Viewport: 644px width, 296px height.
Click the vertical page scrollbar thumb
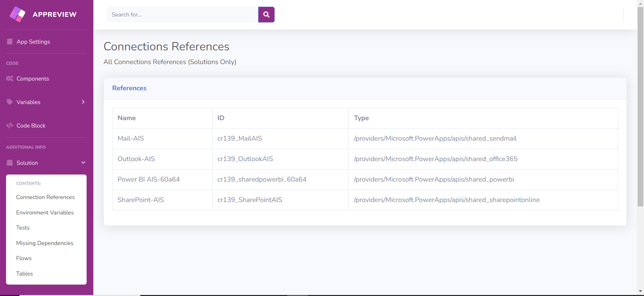(x=640, y=107)
